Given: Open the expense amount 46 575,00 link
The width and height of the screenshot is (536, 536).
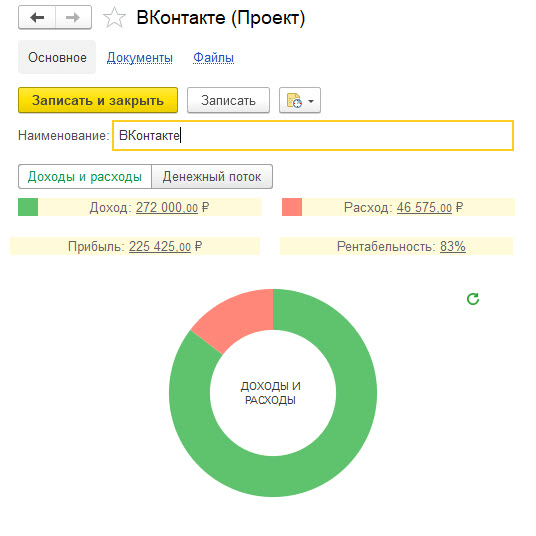Looking at the screenshot, I should click(x=424, y=207).
